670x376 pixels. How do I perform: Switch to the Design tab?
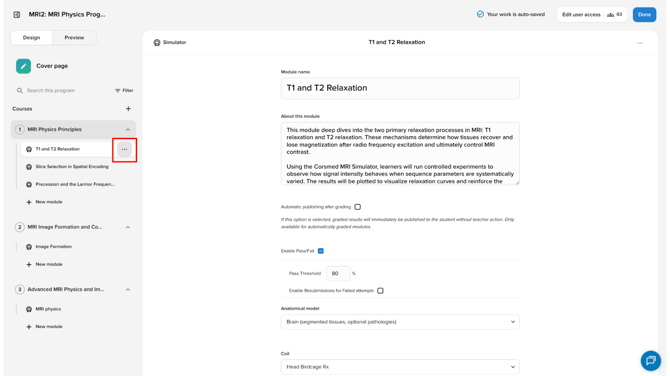[32, 38]
